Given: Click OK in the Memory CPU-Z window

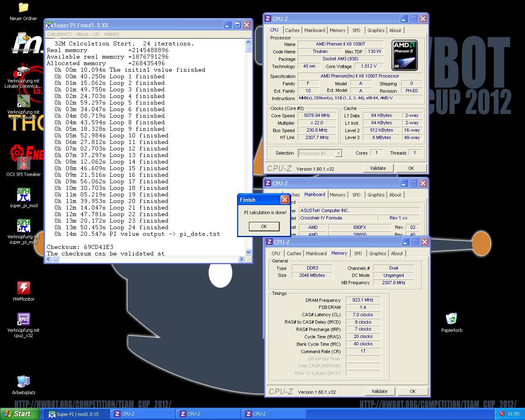Looking at the screenshot, I should (x=413, y=391).
